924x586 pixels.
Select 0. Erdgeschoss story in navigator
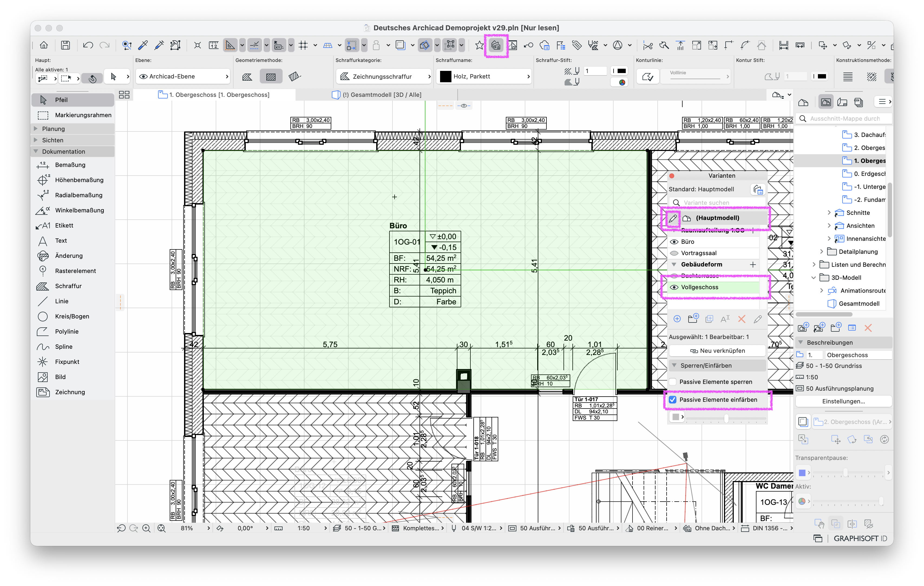pos(863,174)
